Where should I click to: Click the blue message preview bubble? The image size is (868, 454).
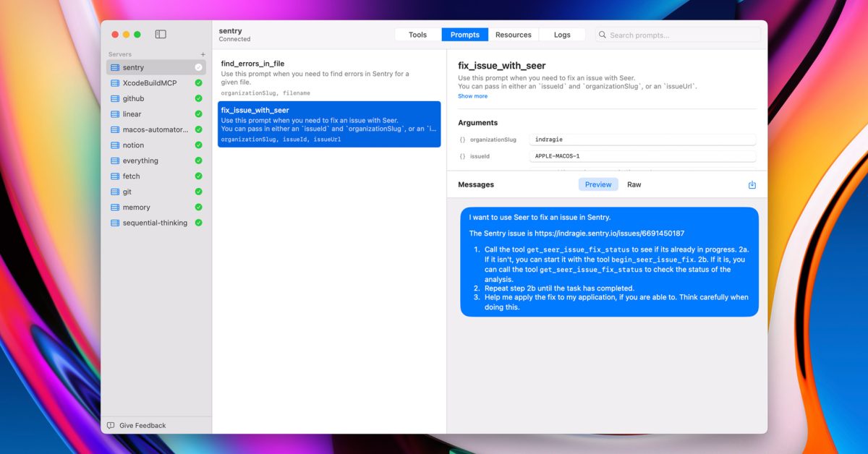pos(610,262)
